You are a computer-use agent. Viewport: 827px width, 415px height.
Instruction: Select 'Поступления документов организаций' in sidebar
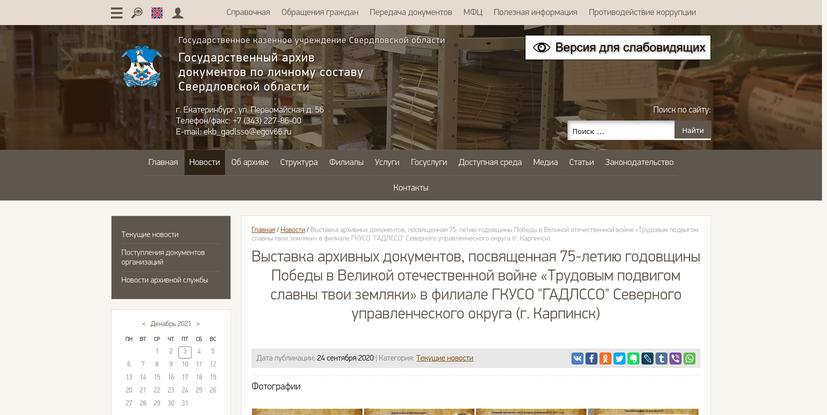pos(163,257)
